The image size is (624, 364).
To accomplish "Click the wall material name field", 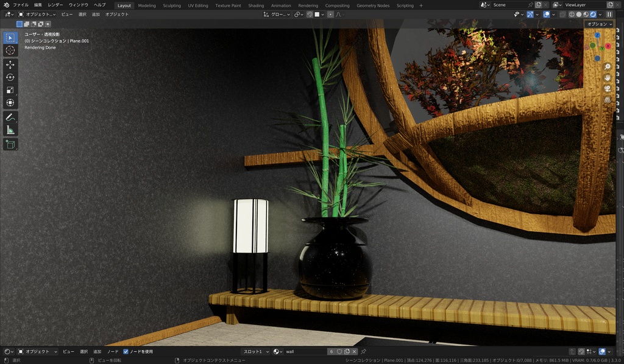I will click(305, 352).
